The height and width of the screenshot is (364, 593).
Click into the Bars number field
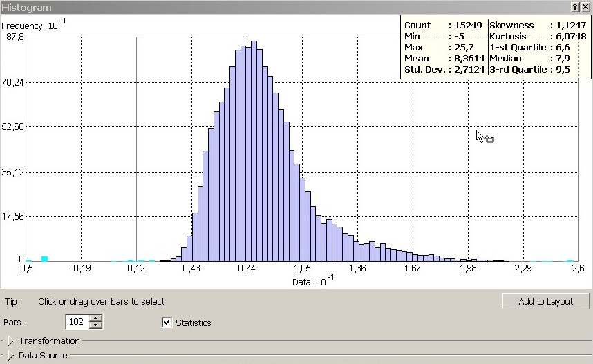pyautogui.click(x=77, y=322)
